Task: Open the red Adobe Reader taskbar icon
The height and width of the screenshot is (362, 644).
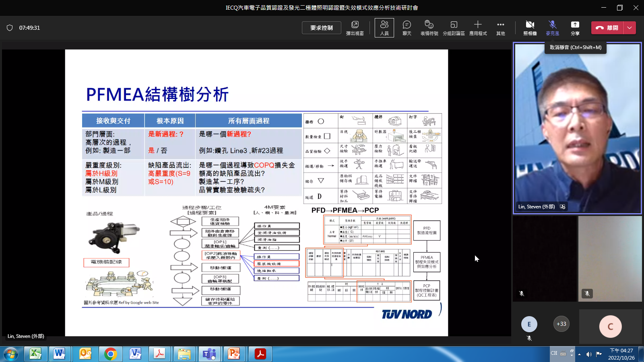Action: click(x=260, y=354)
